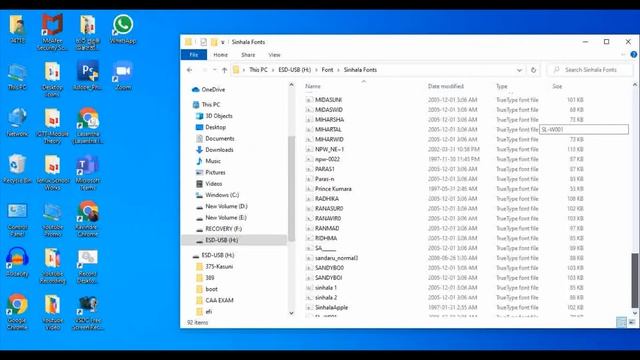The height and width of the screenshot is (360, 640).
Task: Sort by Type column header
Action: coord(502,86)
